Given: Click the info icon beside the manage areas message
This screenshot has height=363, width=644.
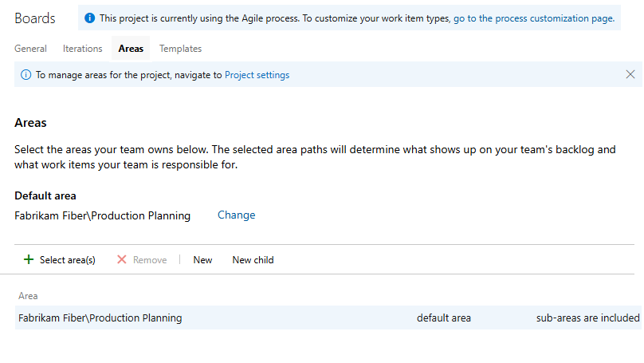Looking at the screenshot, I should 26,75.
